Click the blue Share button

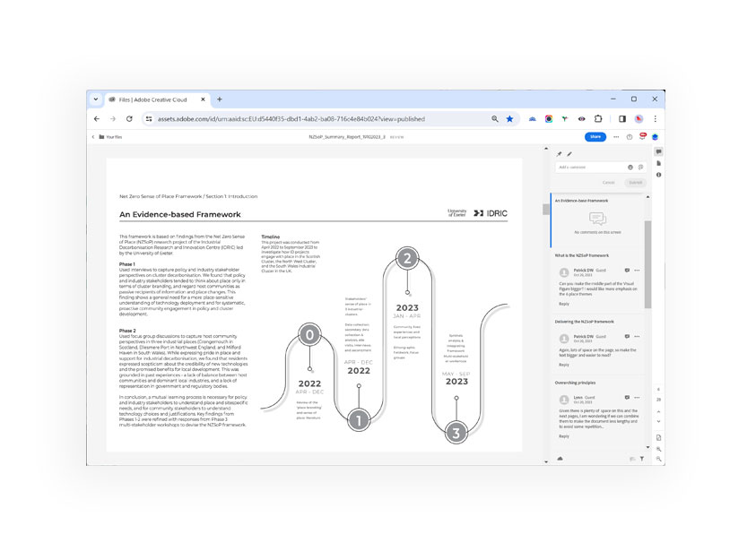click(x=595, y=137)
